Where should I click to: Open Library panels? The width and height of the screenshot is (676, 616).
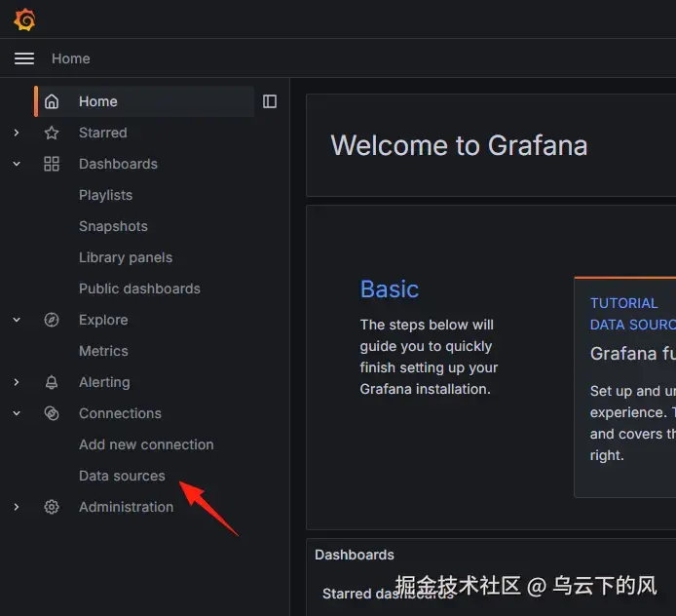tap(126, 257)
